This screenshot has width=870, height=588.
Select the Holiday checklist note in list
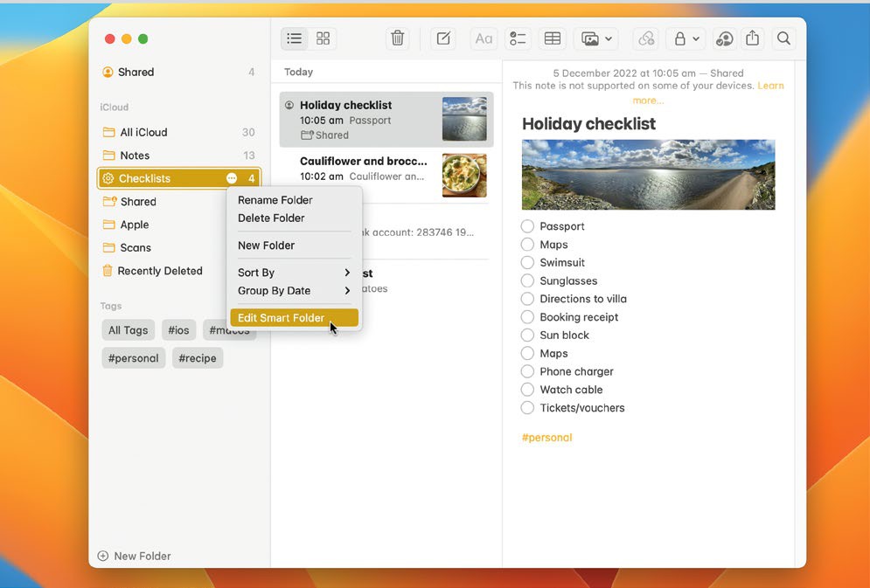[x=386, y=120]
